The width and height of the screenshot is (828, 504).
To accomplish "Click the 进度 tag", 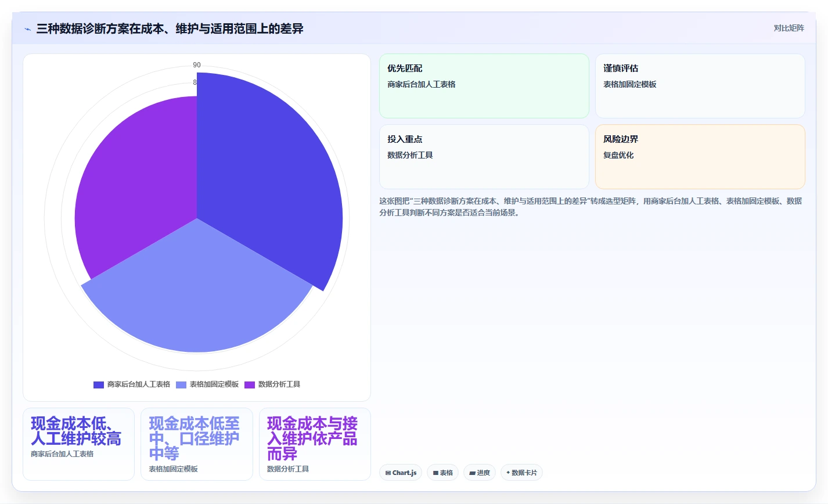I will pos(480,473).
